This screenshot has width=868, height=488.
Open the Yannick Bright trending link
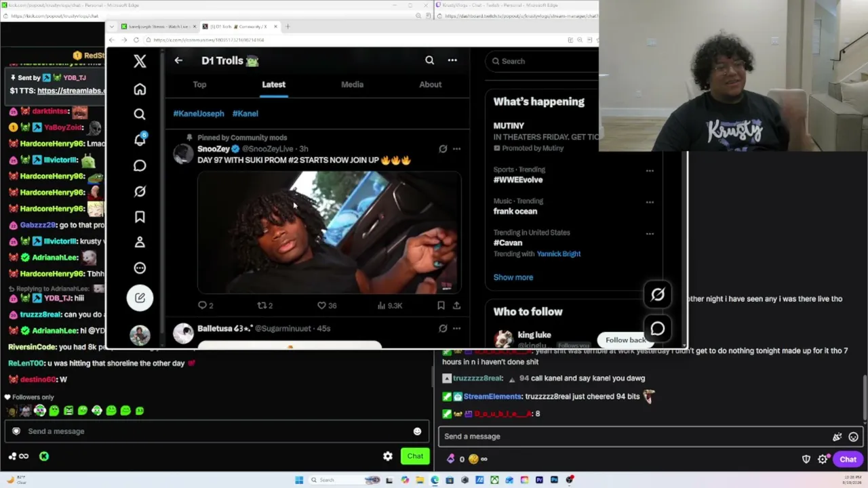pos(559,254)
